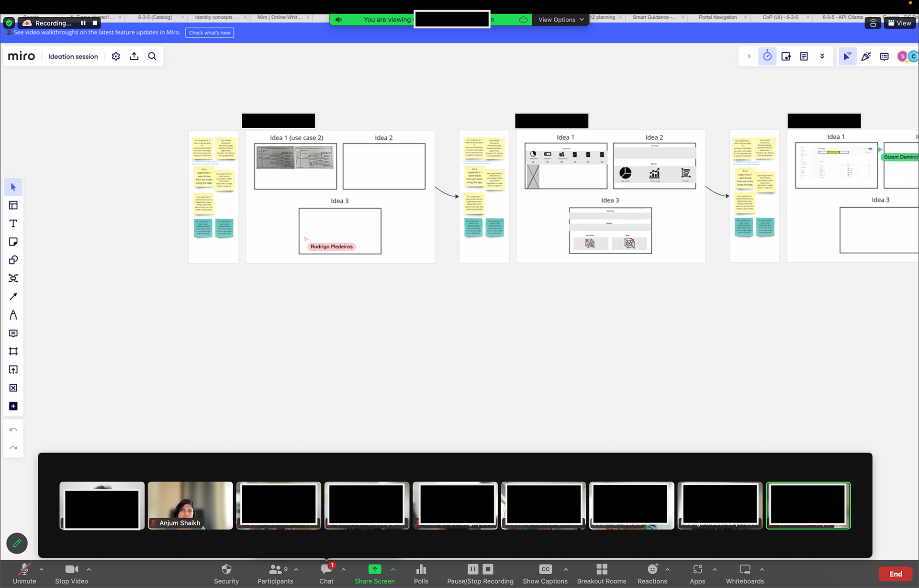Expand Share Screen options caret
Image resolution: width=919 pixels, height=588 pixels.
(393, 569)
